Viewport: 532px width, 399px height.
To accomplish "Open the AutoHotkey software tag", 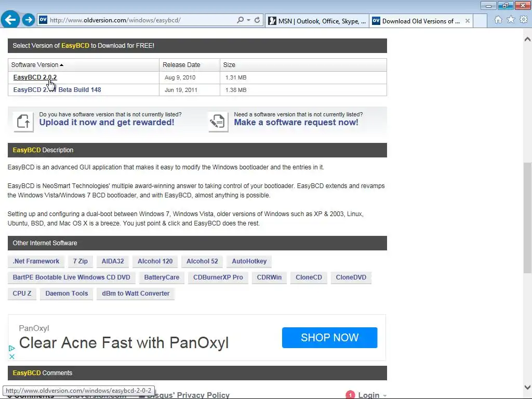I will (249, 261).
